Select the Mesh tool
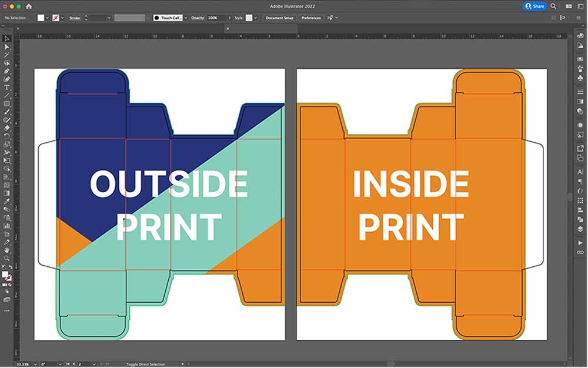Image resolution: width=588 pixels, height=368 pixels. [6, 185]
